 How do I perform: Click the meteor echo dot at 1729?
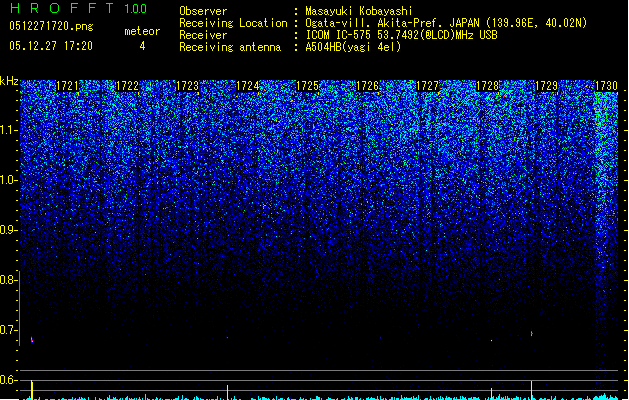click(x=532, y=333)
